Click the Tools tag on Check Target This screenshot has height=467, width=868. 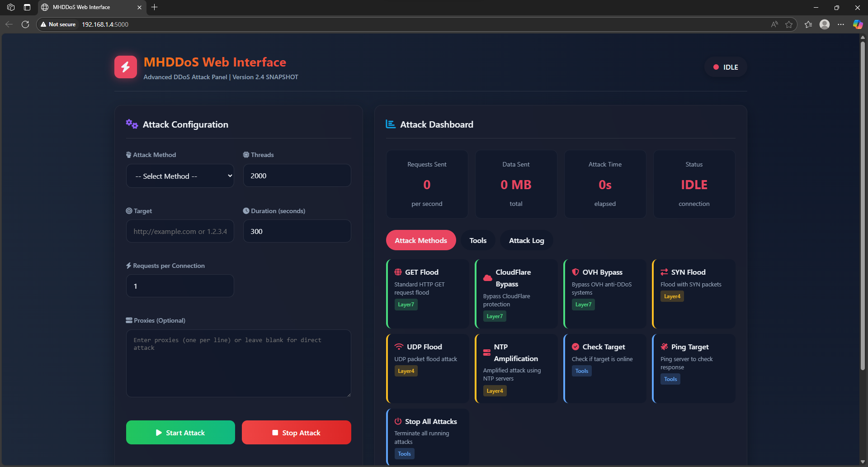click(581, 371)
